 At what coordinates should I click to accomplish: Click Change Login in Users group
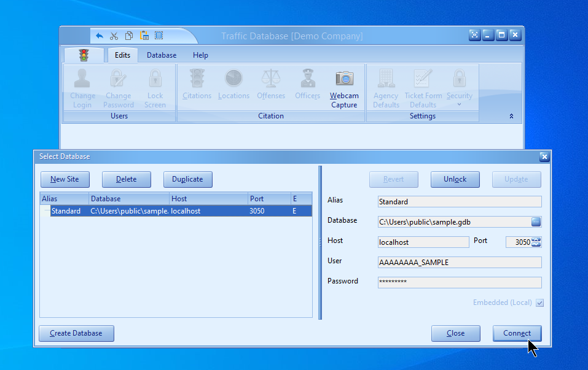(82, 89)
